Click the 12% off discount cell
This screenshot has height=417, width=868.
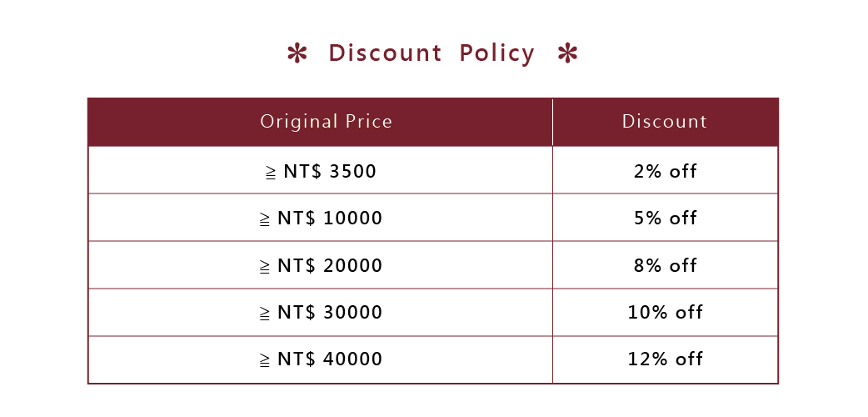click(x=666, y=359)
